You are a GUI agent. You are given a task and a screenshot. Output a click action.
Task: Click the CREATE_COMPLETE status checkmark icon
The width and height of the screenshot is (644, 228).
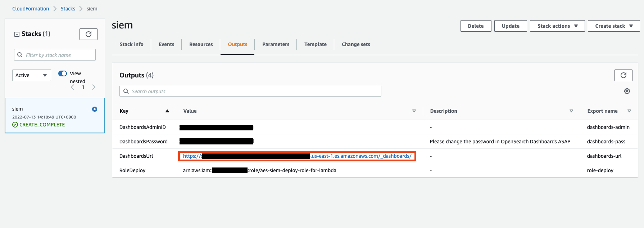(15, 125)
